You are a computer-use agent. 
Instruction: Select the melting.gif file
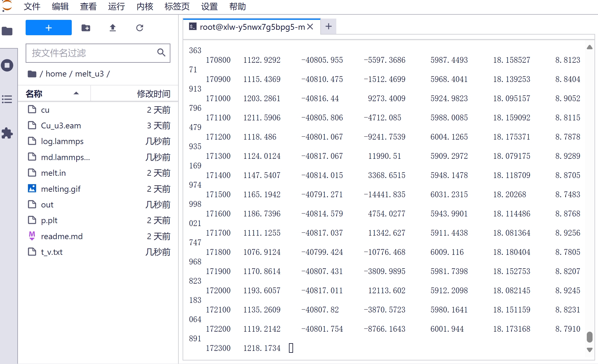61,189
